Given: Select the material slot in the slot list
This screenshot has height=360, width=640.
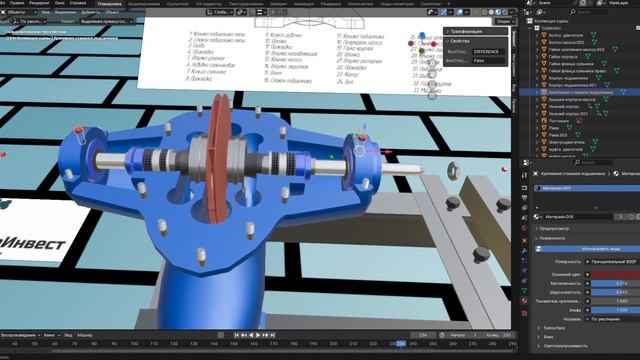Looking at the screenshot, I should point(587,188).
